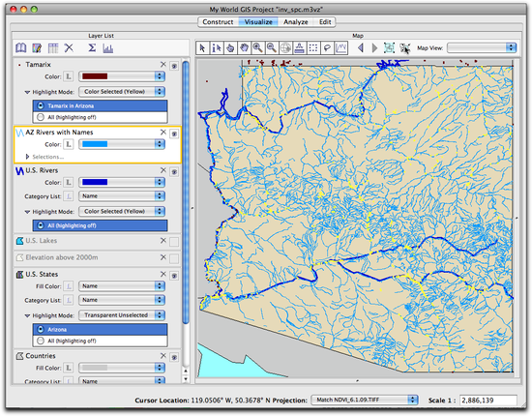Screen dimensions: 532x416
Task: Remove the Countries layer with its X
Action: (x=163, y=356)
